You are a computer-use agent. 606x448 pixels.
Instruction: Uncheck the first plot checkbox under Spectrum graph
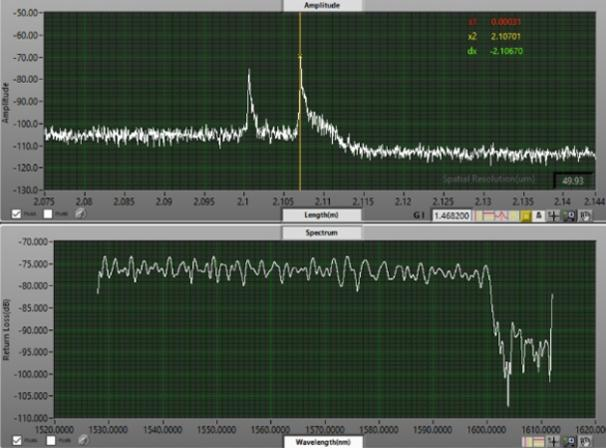[x=16, y=439]
